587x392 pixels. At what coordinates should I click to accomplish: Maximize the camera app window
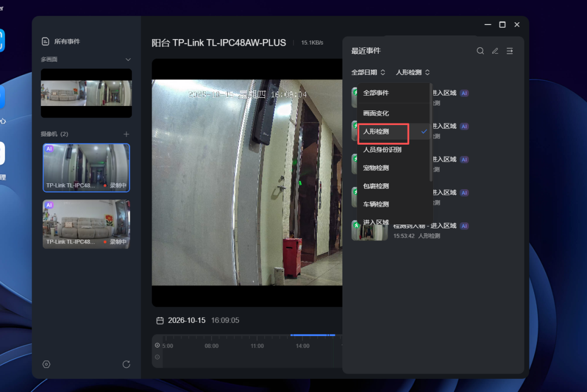tap(502, 24)
